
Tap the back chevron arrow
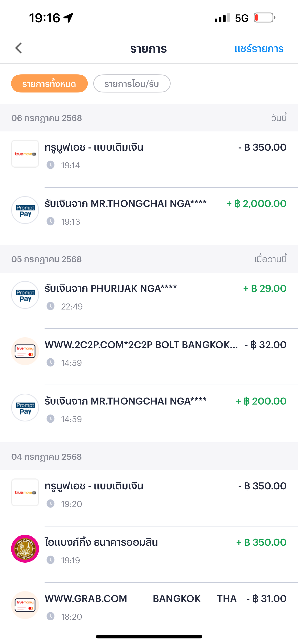tap(19, 48)
